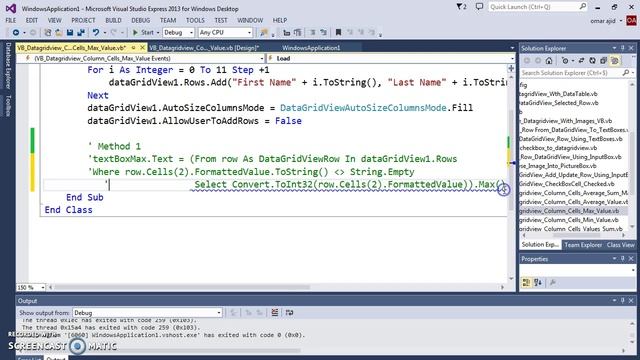Open the TEST menu
Screen dimensions: 640x360
coord(221,20)
